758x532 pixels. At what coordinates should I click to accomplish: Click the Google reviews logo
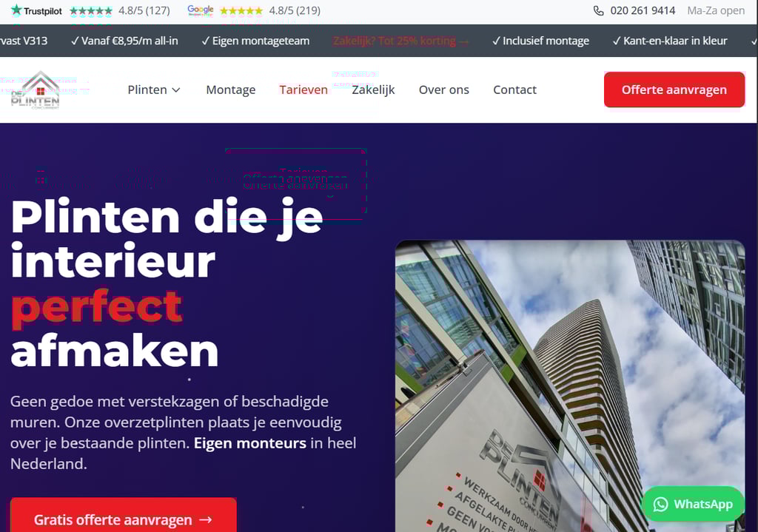200,10
